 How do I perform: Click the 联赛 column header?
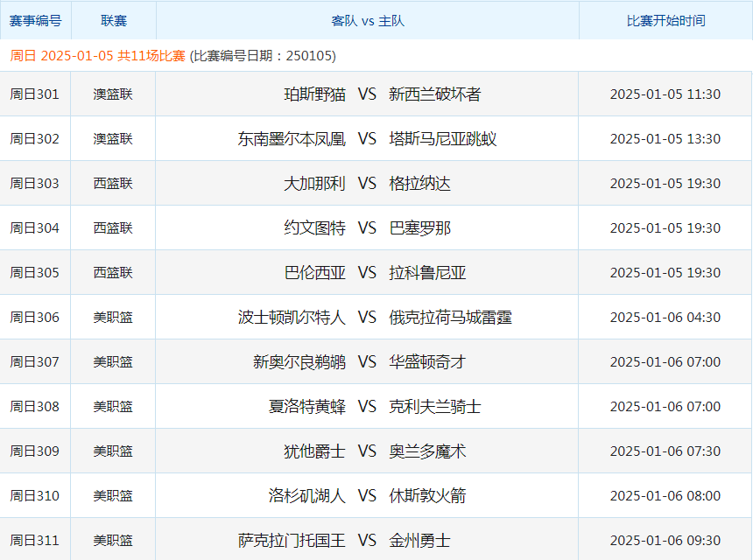[114, 21]
